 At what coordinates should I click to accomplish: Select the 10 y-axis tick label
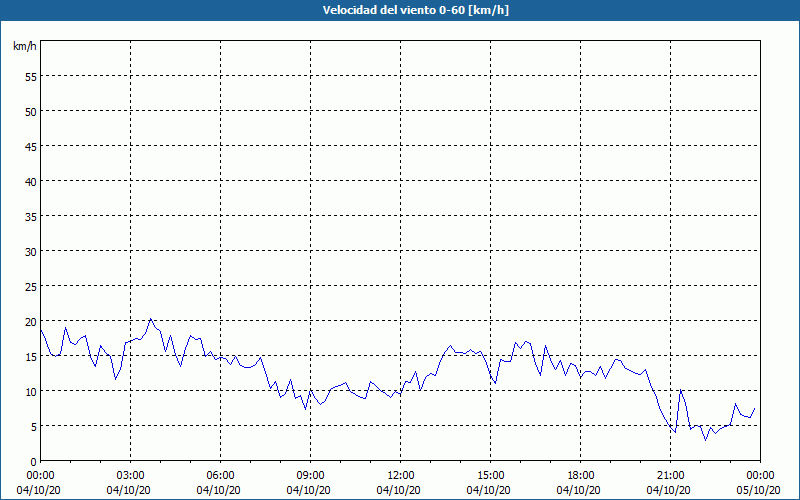coord(30,391)
